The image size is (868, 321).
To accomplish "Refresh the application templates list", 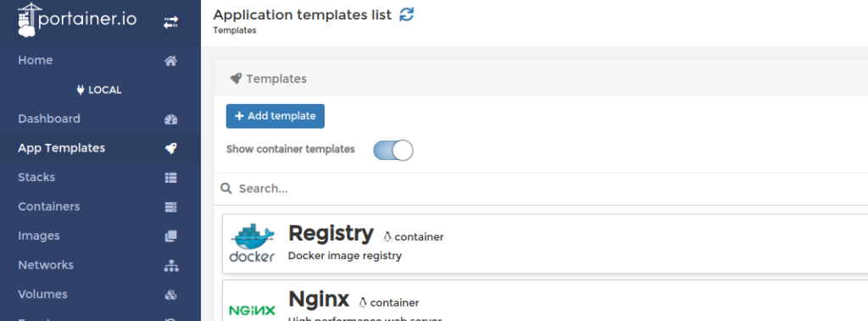I will coord(407,14).
